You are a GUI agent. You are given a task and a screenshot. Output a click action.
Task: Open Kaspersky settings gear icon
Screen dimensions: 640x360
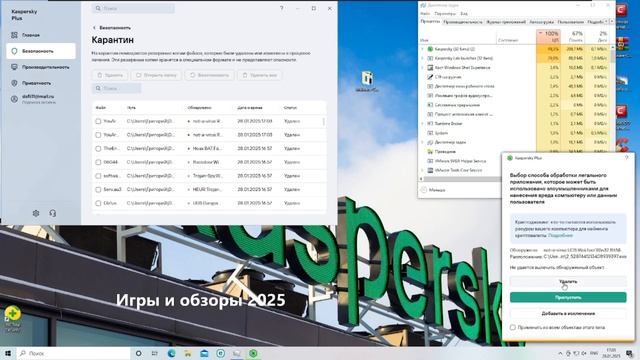click(36, 213)
